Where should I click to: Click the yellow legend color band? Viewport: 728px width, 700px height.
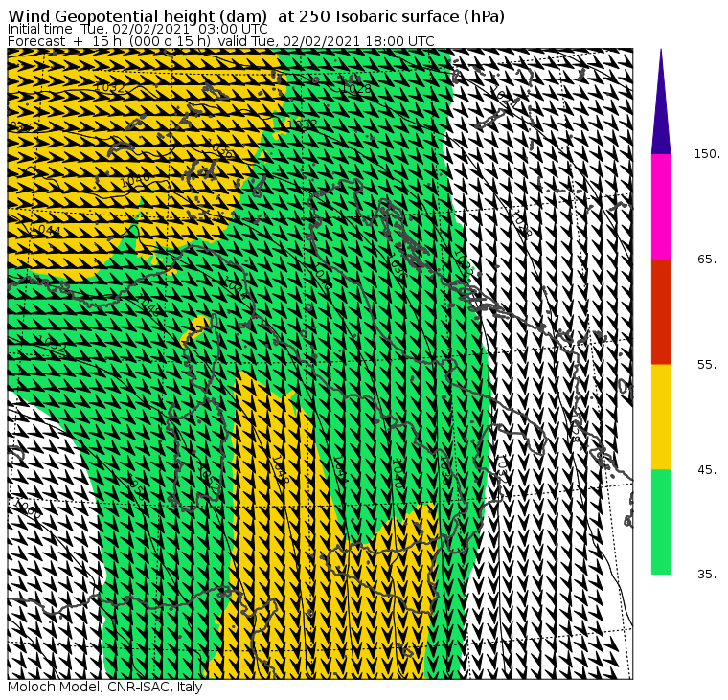(661, 417)
